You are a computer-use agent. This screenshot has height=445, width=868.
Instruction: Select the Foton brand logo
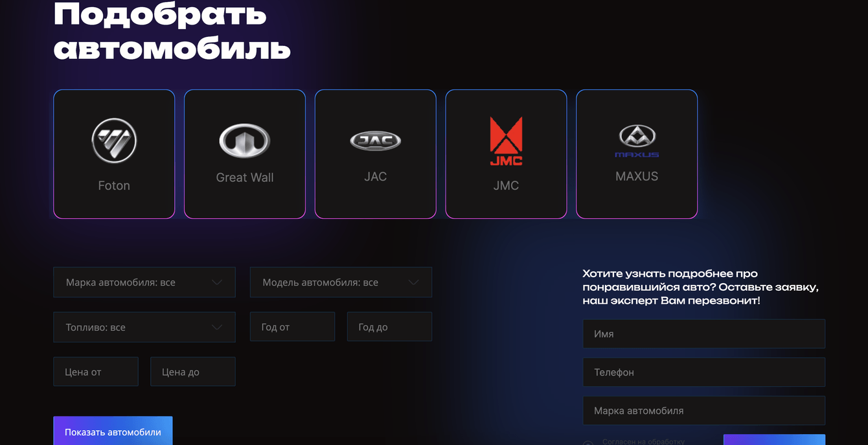114,141
